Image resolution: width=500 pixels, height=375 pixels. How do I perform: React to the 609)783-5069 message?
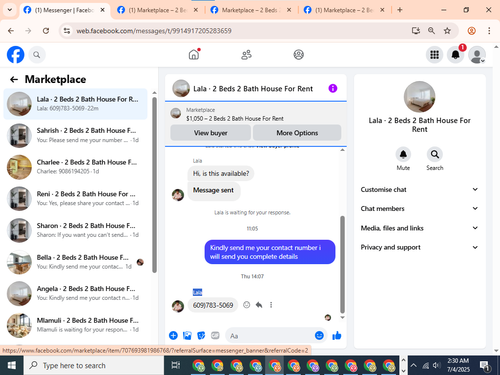click(x=246, y=305)
